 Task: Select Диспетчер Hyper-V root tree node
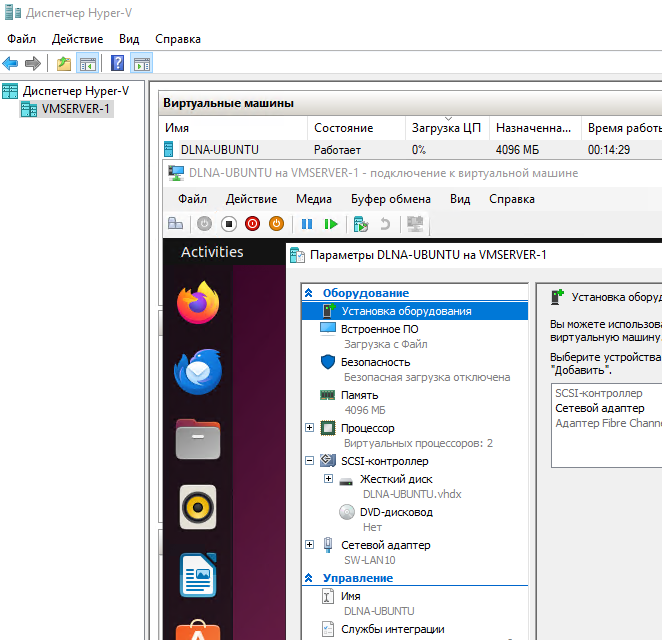tap(76, 91)
